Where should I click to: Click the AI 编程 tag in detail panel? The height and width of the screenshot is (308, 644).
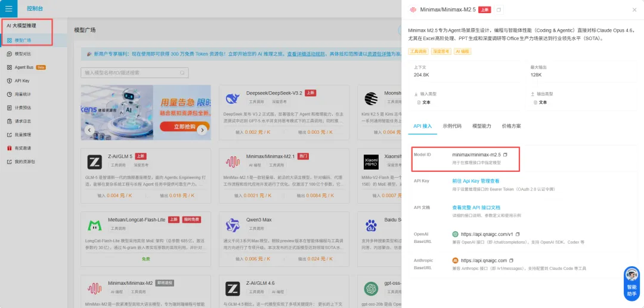pos(463,51)
